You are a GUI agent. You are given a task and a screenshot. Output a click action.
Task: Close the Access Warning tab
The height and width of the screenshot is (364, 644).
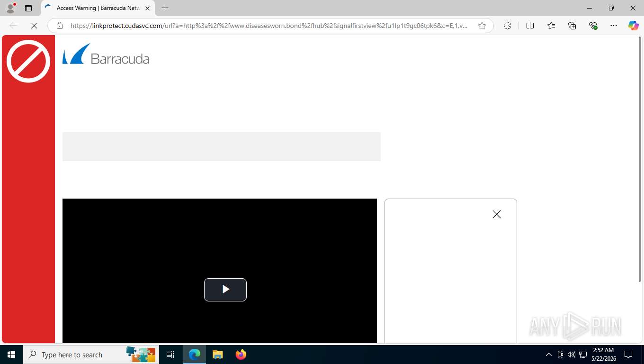[x=147, y=8]
